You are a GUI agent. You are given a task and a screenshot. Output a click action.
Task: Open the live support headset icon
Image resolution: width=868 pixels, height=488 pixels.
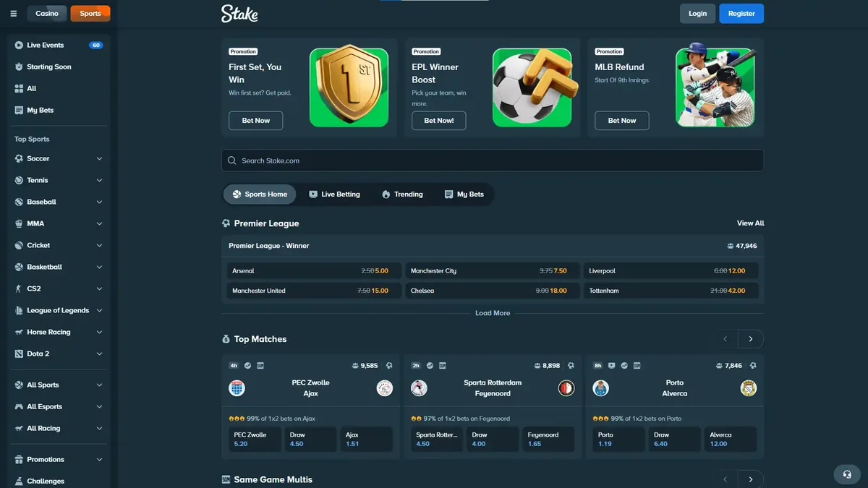pyautogui.click(x=847, y=475)
